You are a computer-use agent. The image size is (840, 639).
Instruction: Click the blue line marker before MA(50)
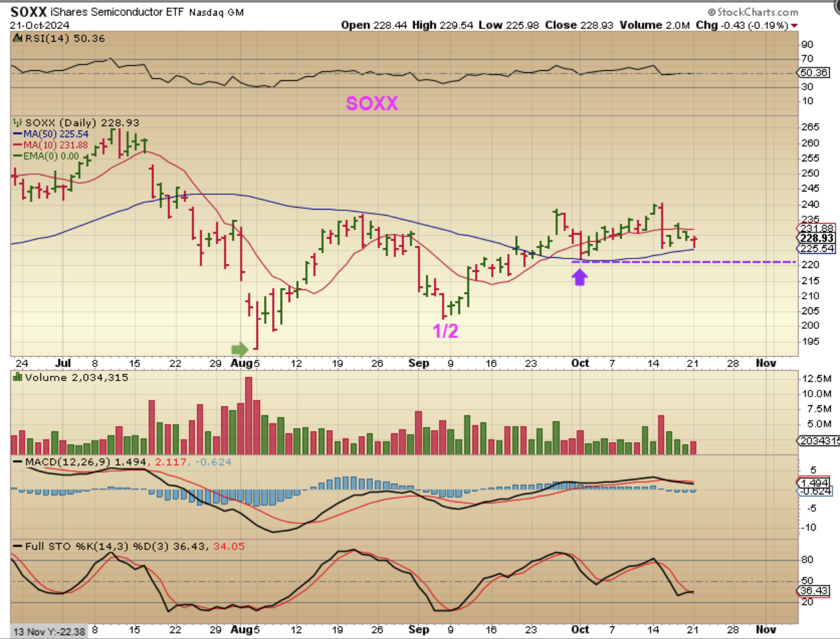(18, 134)
